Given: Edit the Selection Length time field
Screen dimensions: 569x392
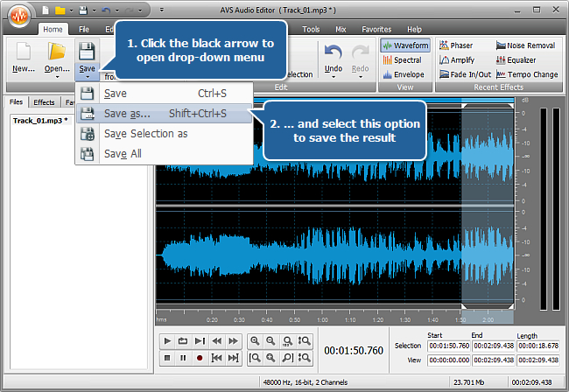Looking at the screenshot, I should (x=538, y=346).
